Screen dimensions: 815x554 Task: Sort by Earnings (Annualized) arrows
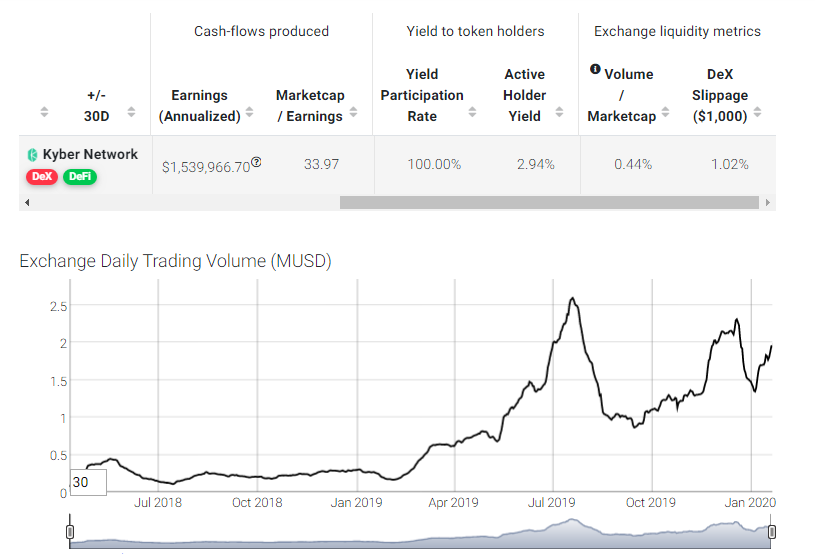click(249, 112)
